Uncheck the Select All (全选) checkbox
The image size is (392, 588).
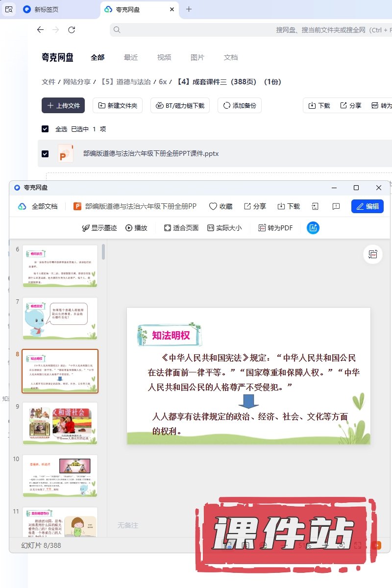45,129
